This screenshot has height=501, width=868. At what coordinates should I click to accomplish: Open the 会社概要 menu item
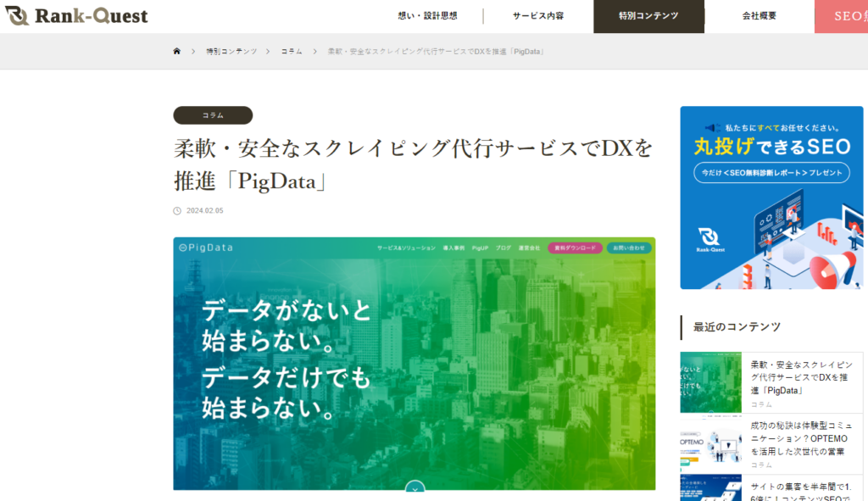pos(759,16)
